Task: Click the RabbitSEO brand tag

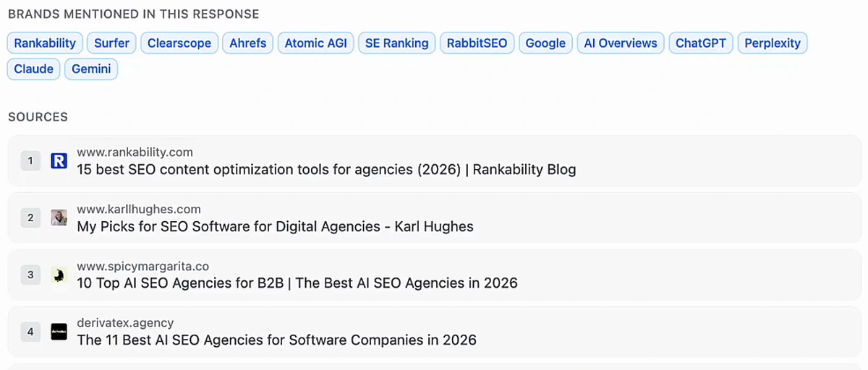Action: click(x=477, y=43)
